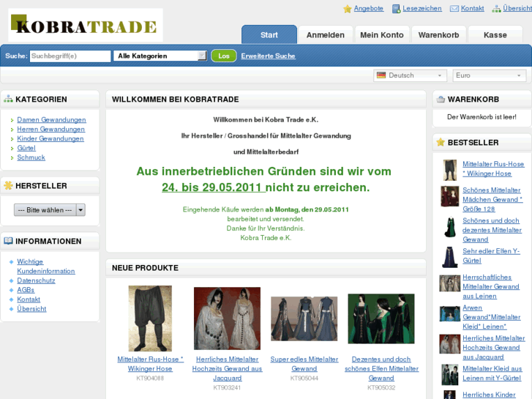Open Übersicht in the Informationen box
This screenshot has width=532, height=399.
tap(31, 309)
